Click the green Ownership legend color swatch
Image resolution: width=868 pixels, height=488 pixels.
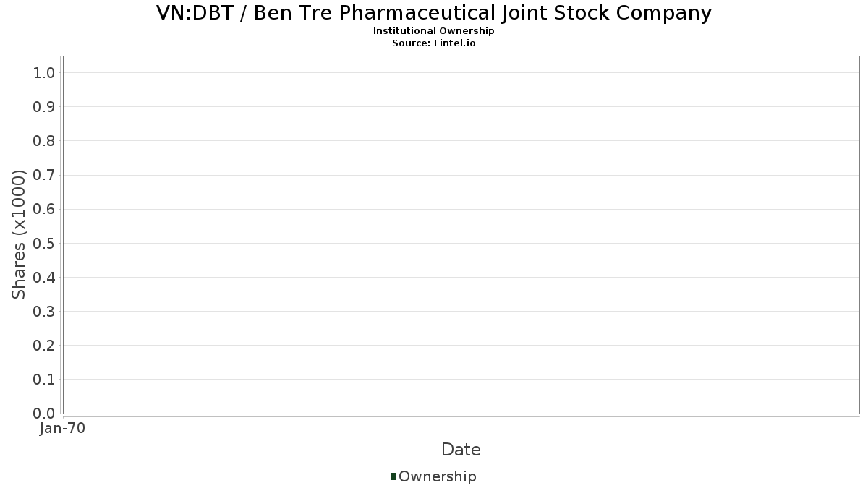coord(393,476)
